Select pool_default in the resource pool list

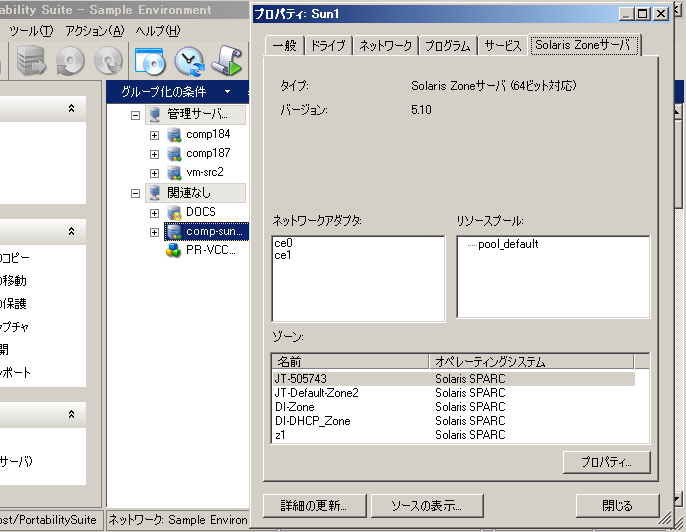point(508,244)
